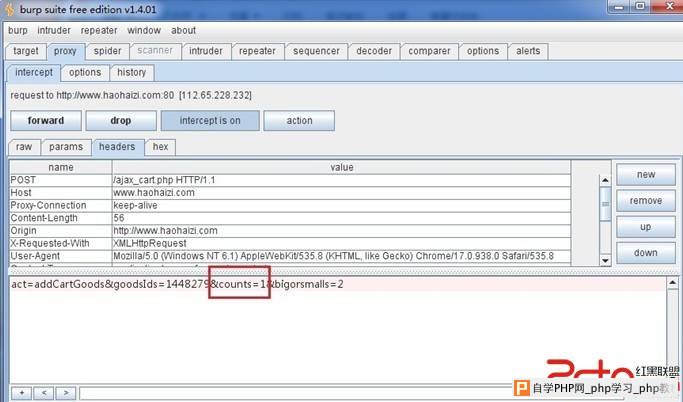Move the header down
This screenshot has height=402, width=683.
[646, 253]
